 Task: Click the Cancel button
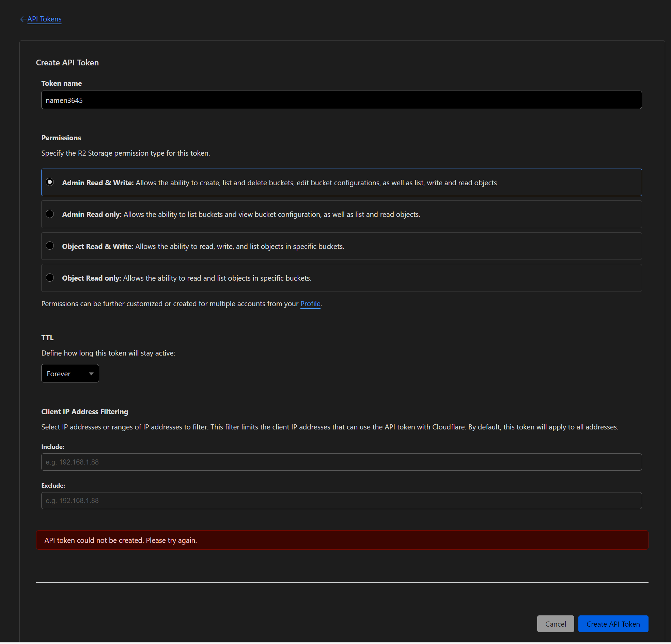coord(555,624)
